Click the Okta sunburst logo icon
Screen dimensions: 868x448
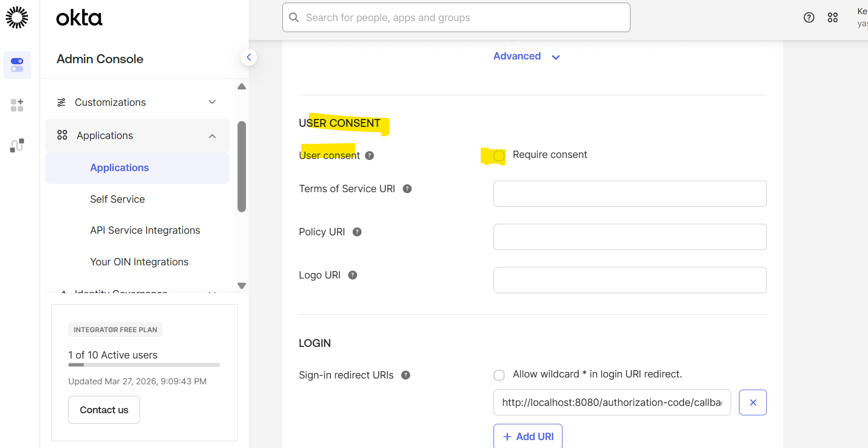pyautogui.click(x=17, y=17)
